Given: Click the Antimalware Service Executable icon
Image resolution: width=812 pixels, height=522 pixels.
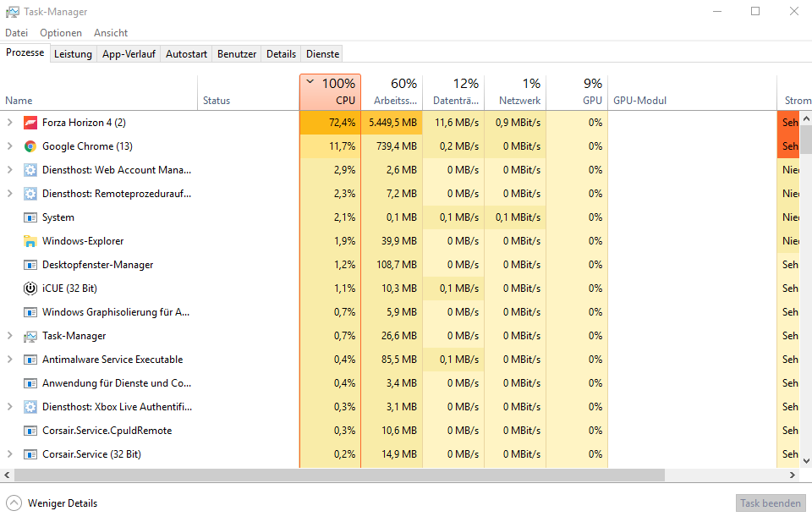Looking at the screenshot, I should 30,360.
